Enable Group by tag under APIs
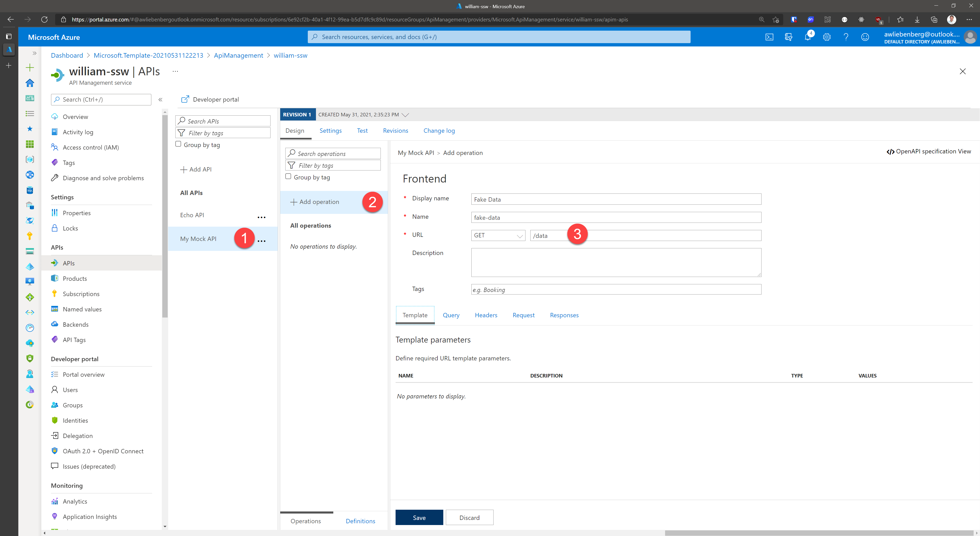This screenshot has height=536, width=980. click(x=178, y=144)
